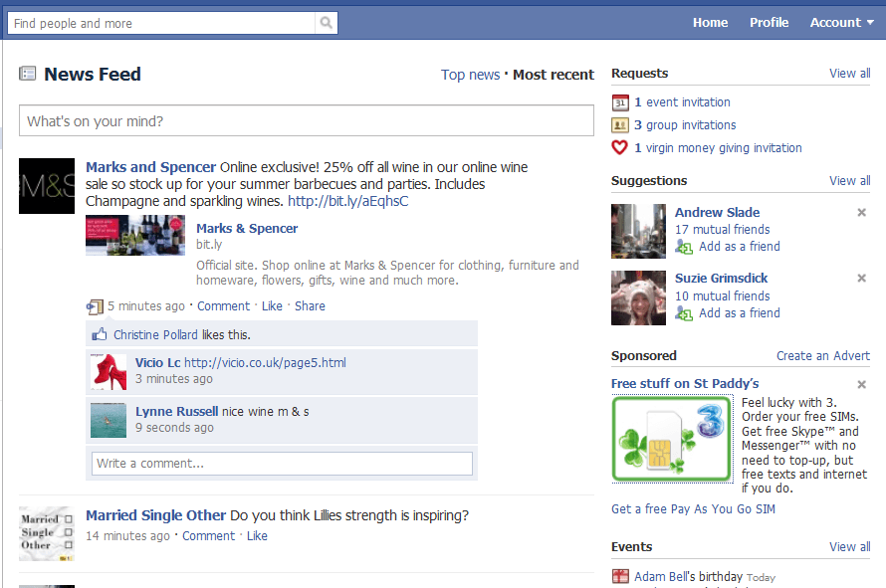Click the 5 minutes ago timestamp
Screen dimensions: 886x588
(145, 306)
